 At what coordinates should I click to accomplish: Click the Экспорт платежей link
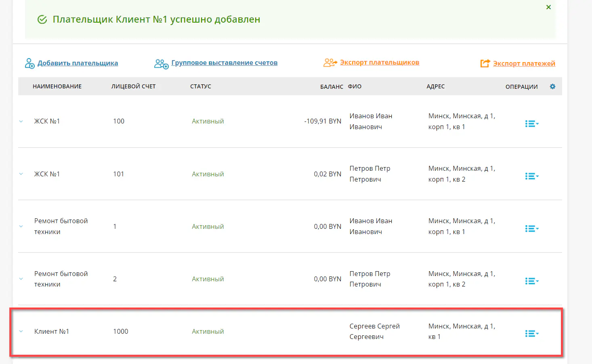[524, 63]
